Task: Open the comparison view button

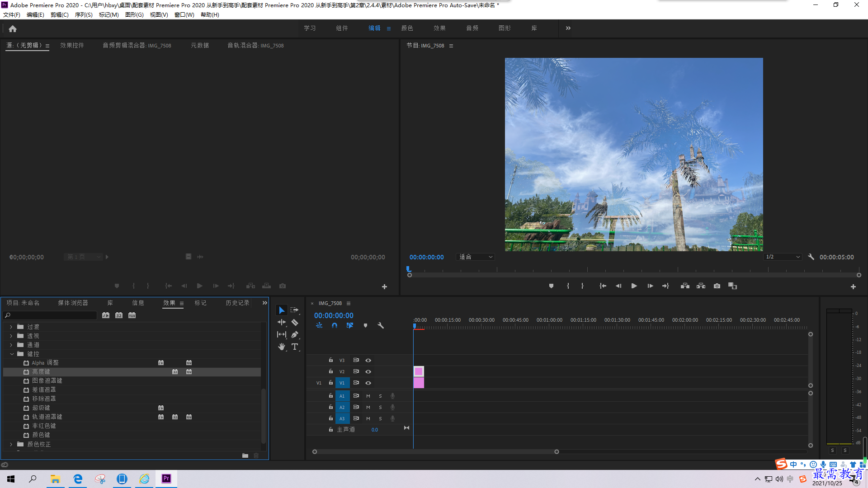Action: (732, 286)
